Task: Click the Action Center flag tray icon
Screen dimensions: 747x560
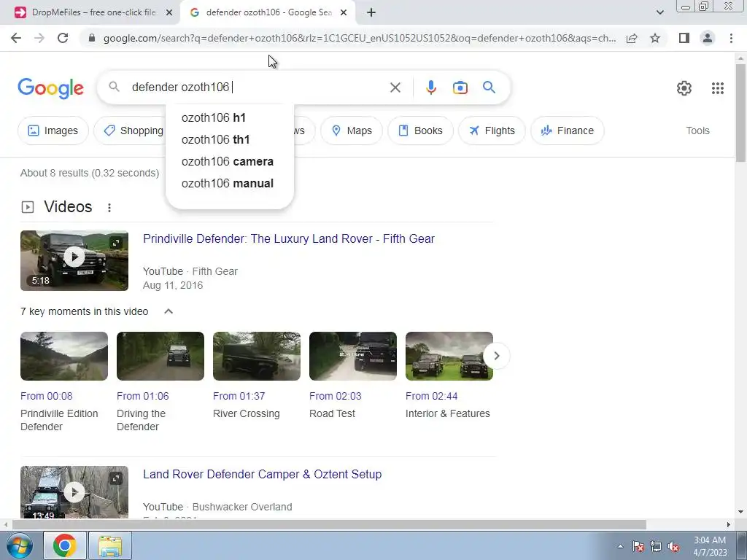Action: click(x=638, y=546)
